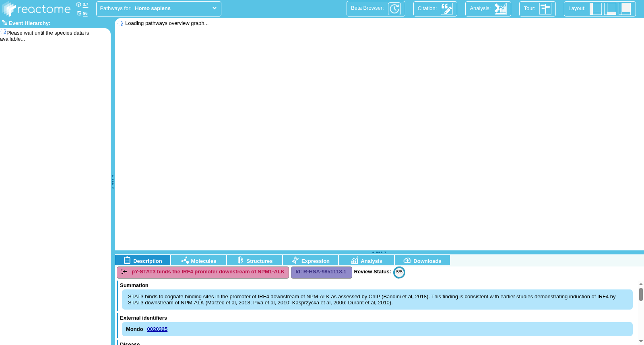This screenshot has height=345, width=644.
Task: Click the Summation heading
Action: point(134,285)
